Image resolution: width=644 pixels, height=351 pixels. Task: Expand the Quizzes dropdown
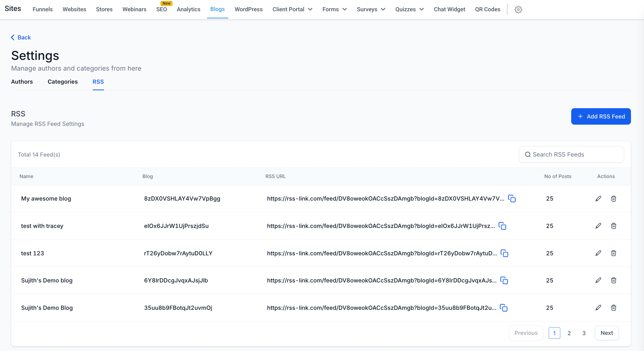[x=409, y=9]
